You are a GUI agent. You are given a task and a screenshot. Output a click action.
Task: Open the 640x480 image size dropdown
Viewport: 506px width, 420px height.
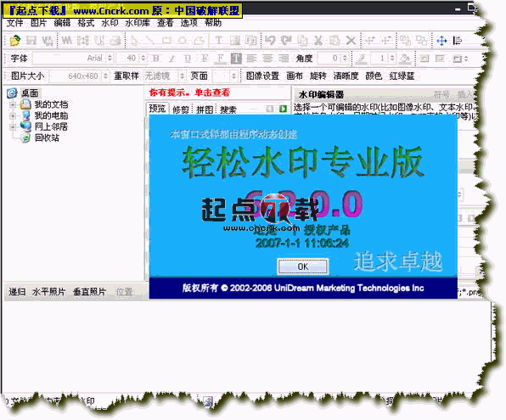pyautogui.click(x=105, y=76)
